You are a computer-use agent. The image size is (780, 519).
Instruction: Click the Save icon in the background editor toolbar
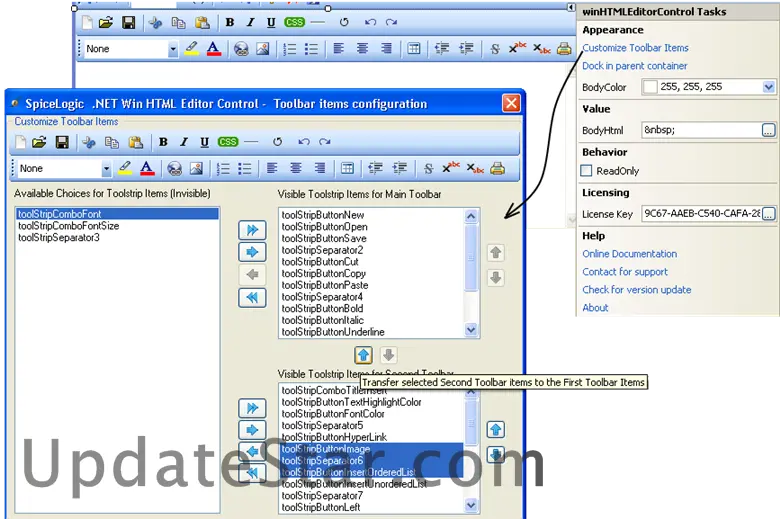click(x=129, y=22)
